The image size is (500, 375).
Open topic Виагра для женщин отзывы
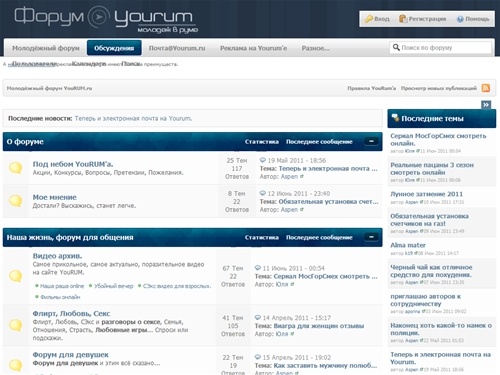point(319,326)
